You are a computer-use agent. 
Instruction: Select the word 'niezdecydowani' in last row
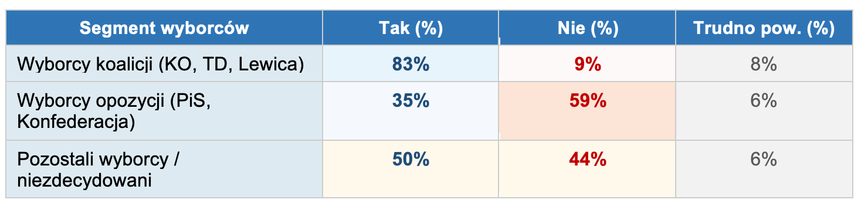point(85,181)
